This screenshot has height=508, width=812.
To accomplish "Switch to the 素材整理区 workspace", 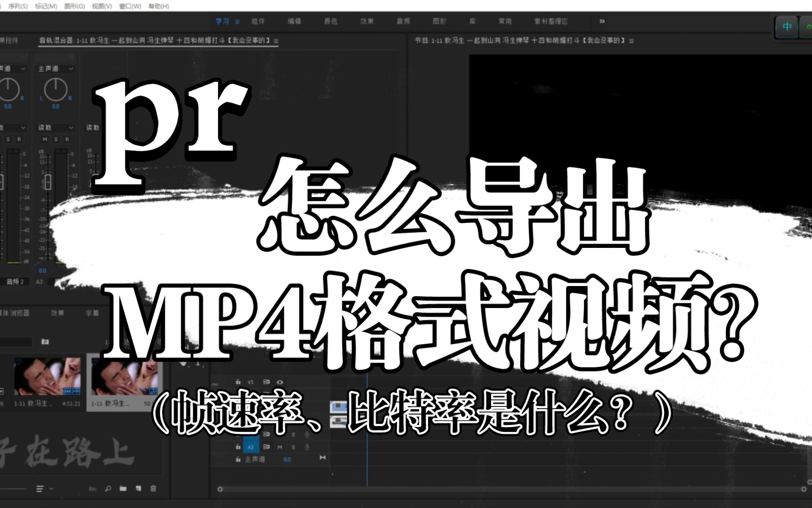I will pyautogui.click(x=551, y=21).
